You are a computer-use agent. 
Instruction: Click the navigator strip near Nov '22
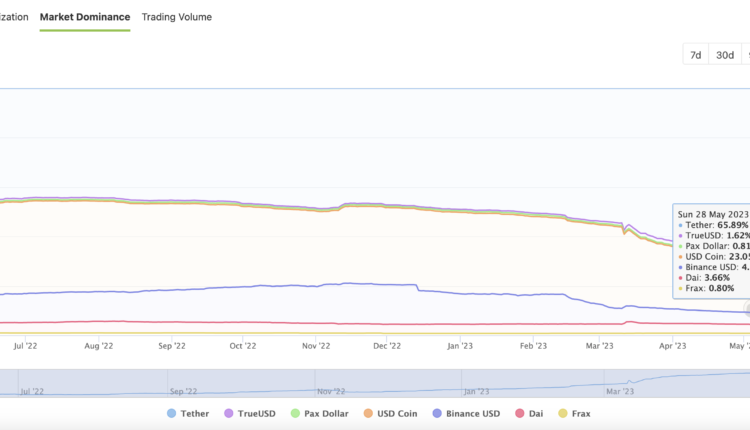[x=329, y=384]
